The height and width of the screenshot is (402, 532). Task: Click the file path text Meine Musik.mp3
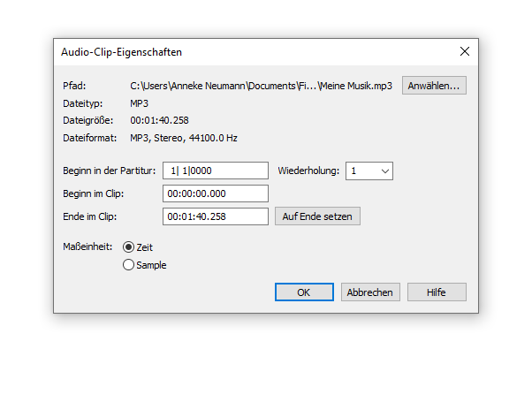pos(355,86)
